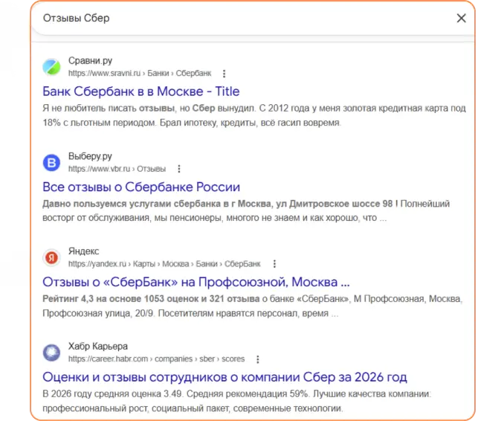The height and width of the screenshot is (421, 504).
Task: Open more options for sravni.ru result
Action: click(x=224, y=74)
